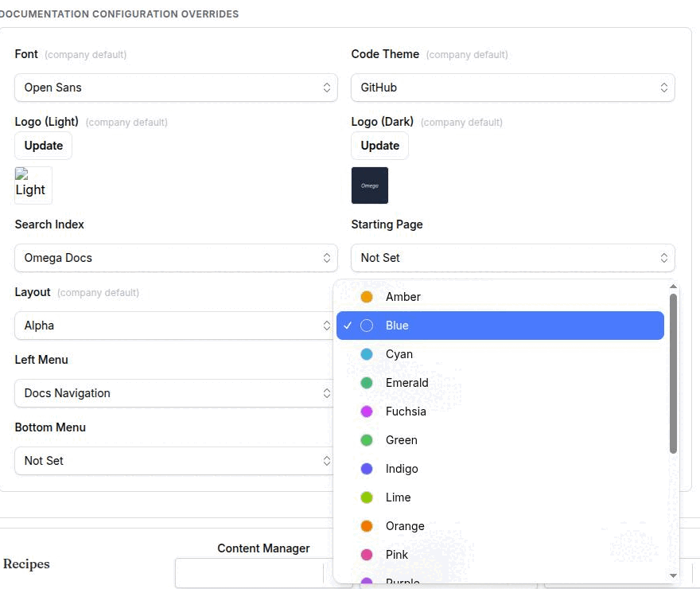Click the broken Light logo thumbnail
This screenshot has width=700, height=589.
[x=33, y=185]
